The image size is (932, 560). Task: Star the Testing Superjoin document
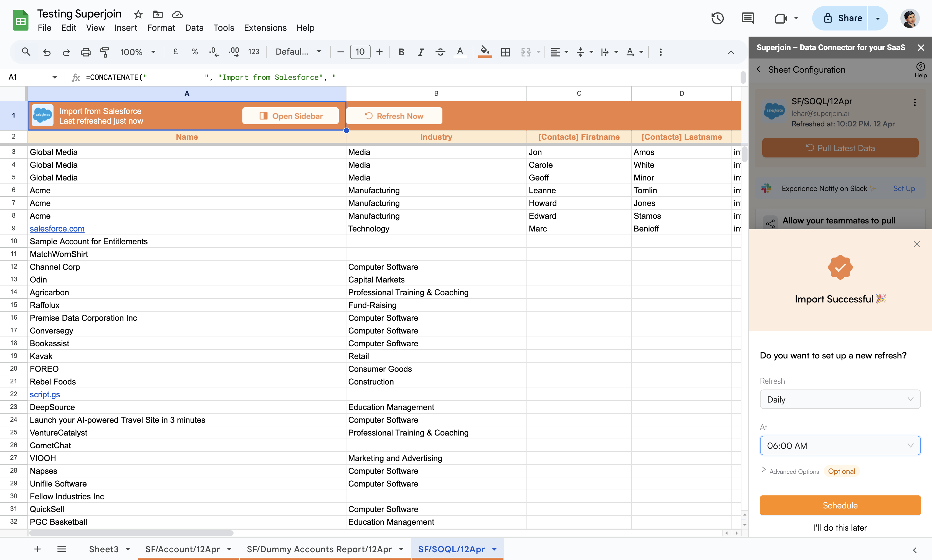(x=138, y=14)
